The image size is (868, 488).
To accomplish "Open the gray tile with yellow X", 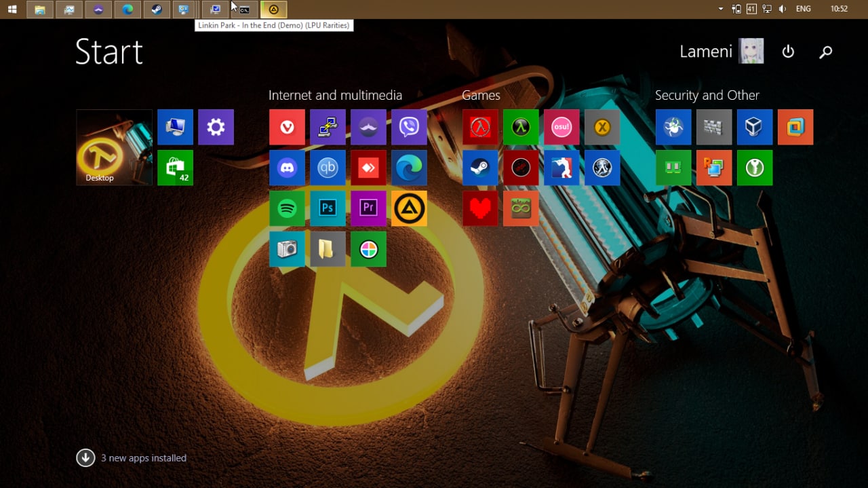I will click(x=602, y=127).
